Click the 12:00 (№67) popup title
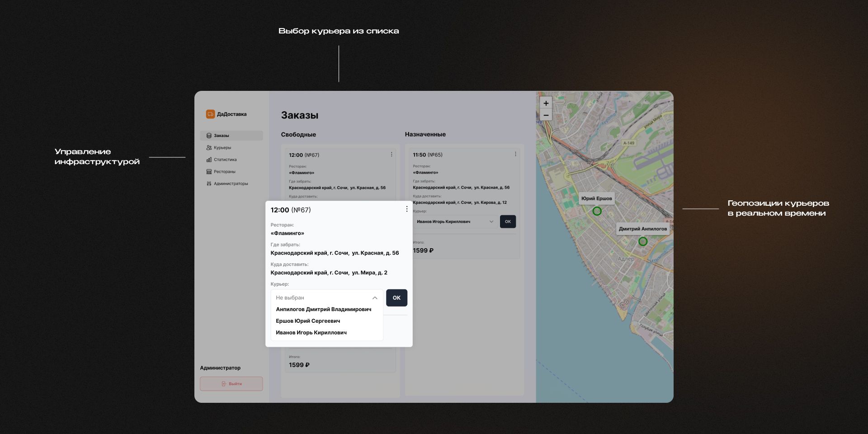Image resolution: width=868 pixels, height=434 pixels. 291,210
